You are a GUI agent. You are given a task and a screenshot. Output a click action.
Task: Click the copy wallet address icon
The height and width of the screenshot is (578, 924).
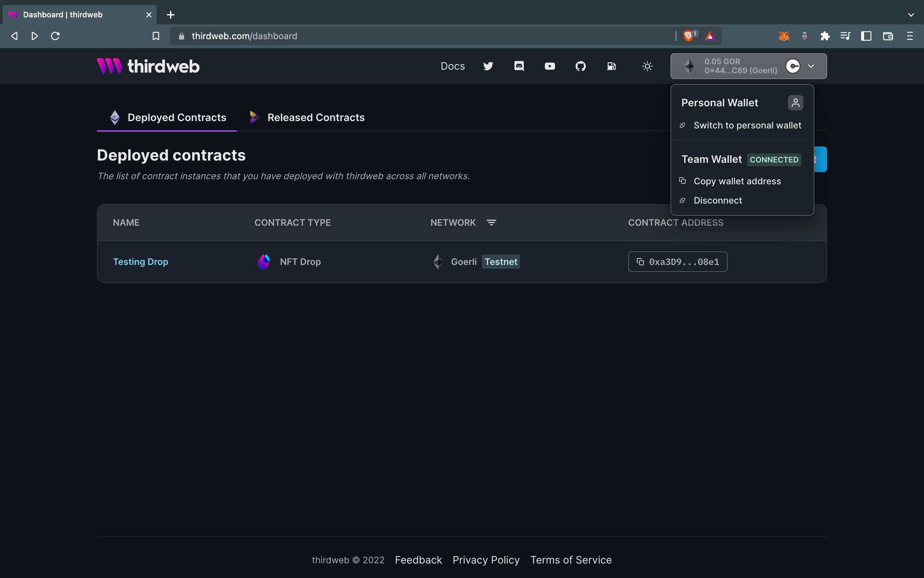click(x=683, y=180)
